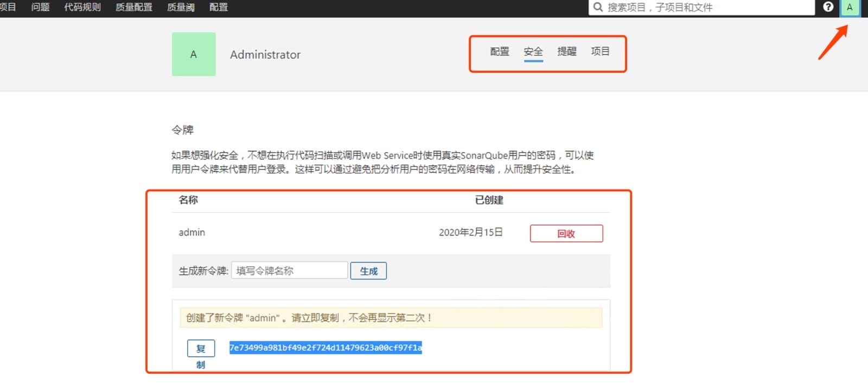
Task: Revoke the admin token with 回收
Action: [x=566, y=234]
